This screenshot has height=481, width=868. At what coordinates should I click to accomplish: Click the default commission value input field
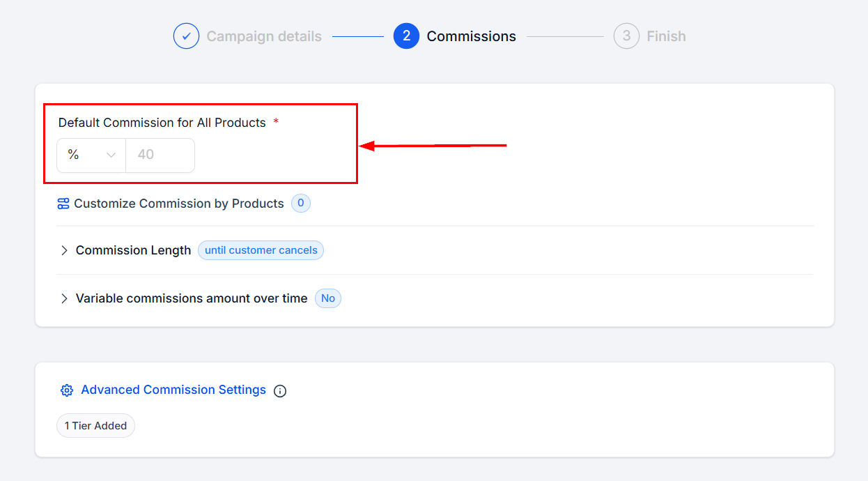(x=160, y=155)
